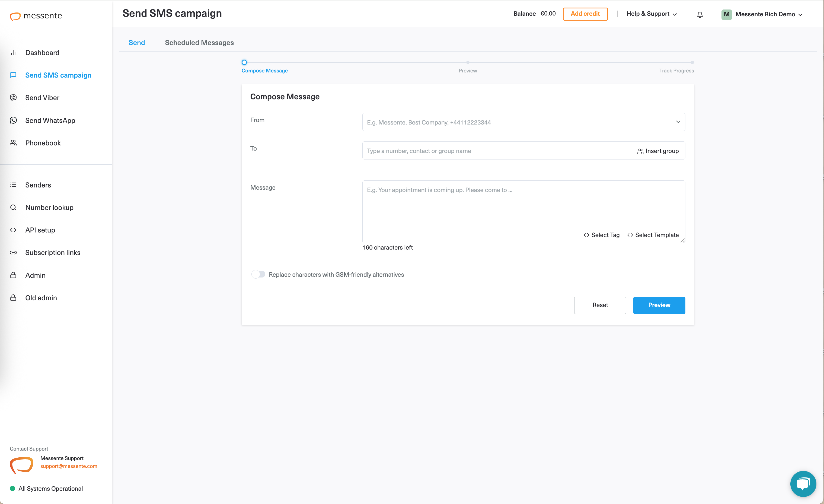824x504 pixels.
Task: Open the Help & Support dropdown
Action: coord(651,14)
